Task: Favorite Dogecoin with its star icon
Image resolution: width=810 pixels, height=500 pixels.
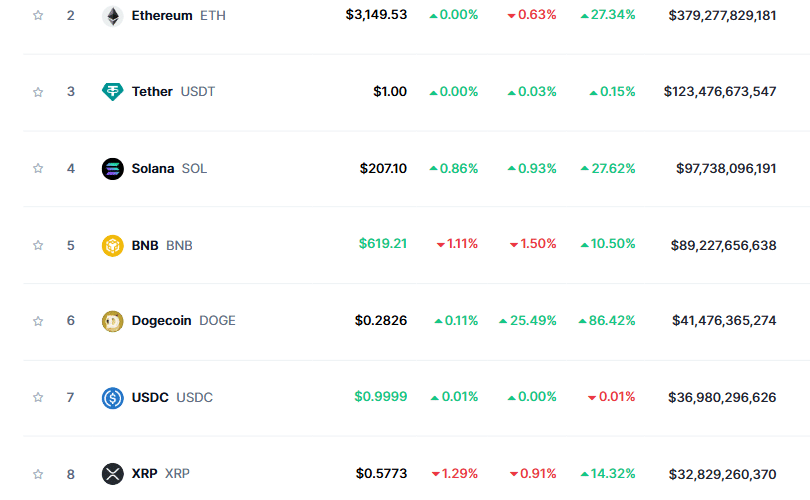Action: (38, 321)
